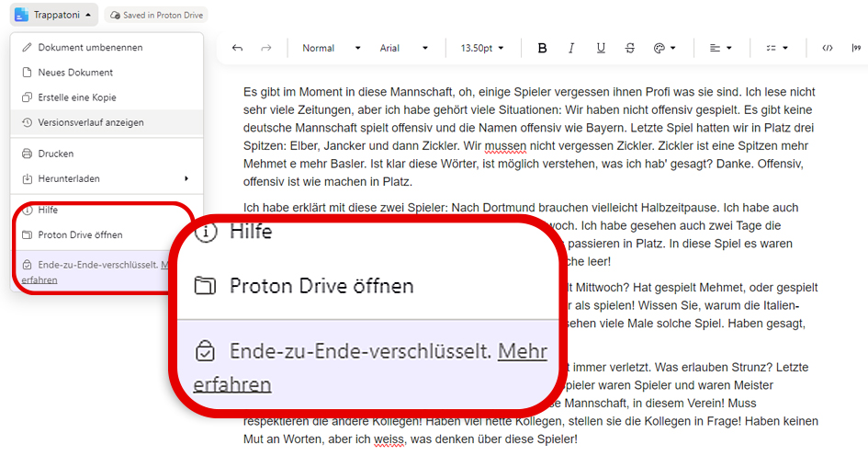Open the Herunterladen submenu
The height and width of the screenshot is (456, 868).
click(107, 178)
